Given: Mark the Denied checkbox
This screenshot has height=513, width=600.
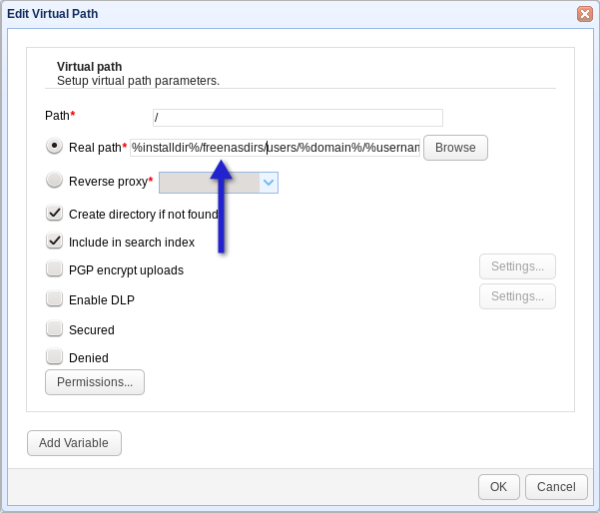Looking at the screenshot, I should coord(54,356).
